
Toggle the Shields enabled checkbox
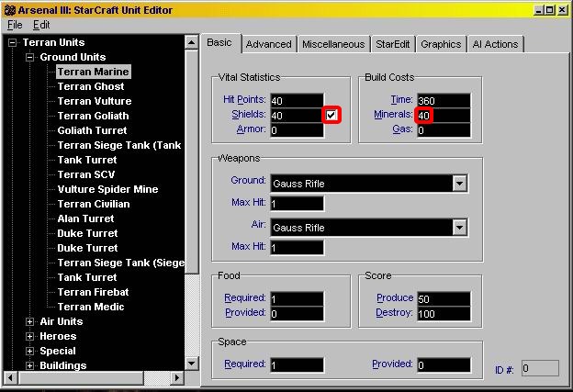click(331, 115)
